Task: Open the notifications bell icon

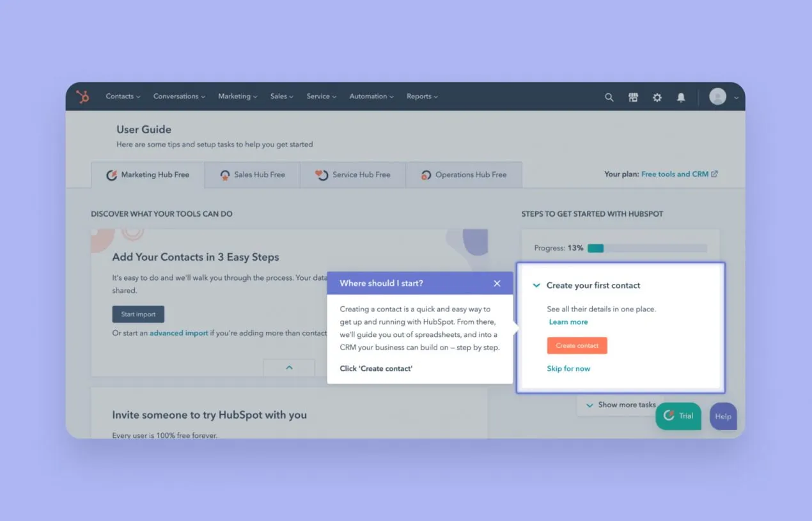Action: pyautogui.click(x=681, y=97)
